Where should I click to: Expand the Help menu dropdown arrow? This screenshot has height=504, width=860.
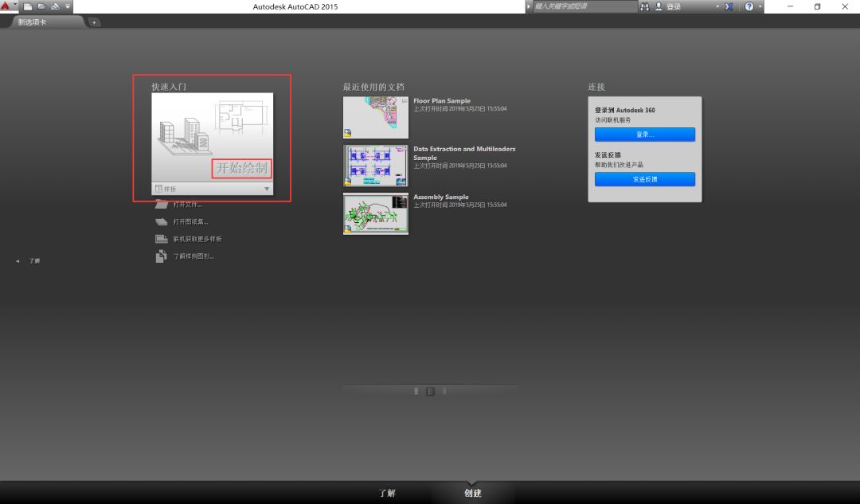[760, 6]
